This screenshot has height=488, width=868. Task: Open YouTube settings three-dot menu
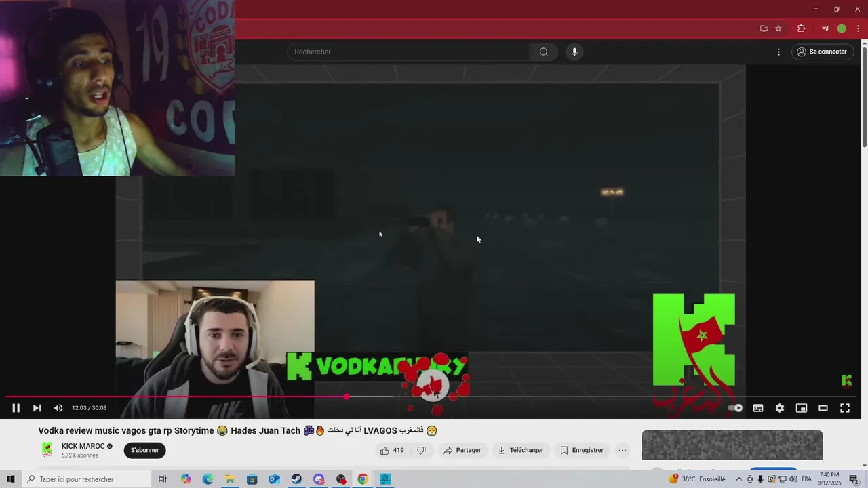click(778, 52)
